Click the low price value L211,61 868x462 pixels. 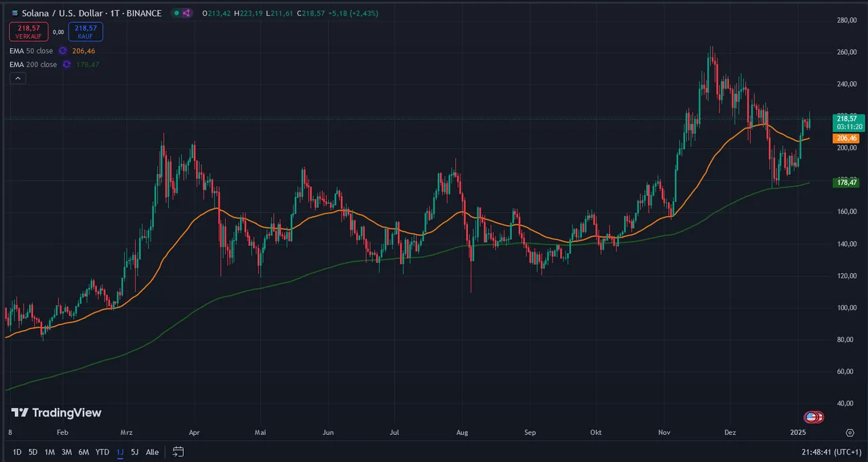coord(279,13)
